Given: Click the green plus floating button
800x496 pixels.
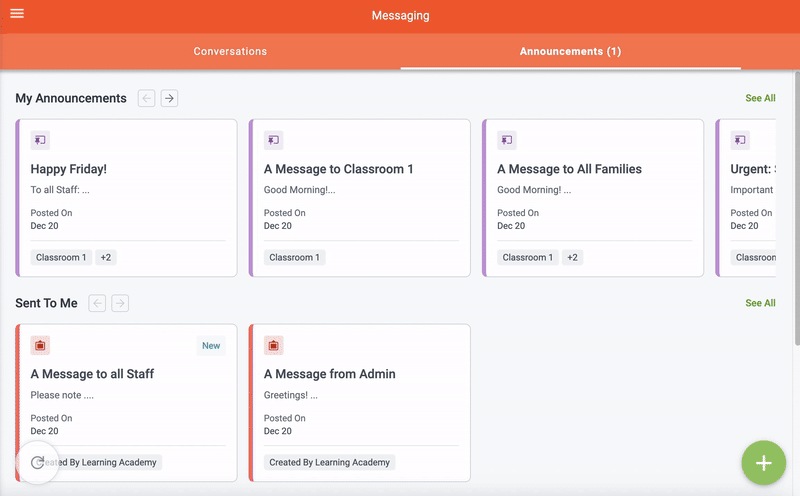Looking at the screenshot, I should (763, 463).
